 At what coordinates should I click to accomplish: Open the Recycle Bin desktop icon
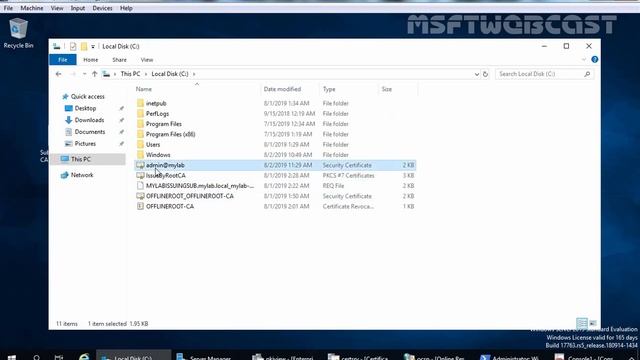18,33
